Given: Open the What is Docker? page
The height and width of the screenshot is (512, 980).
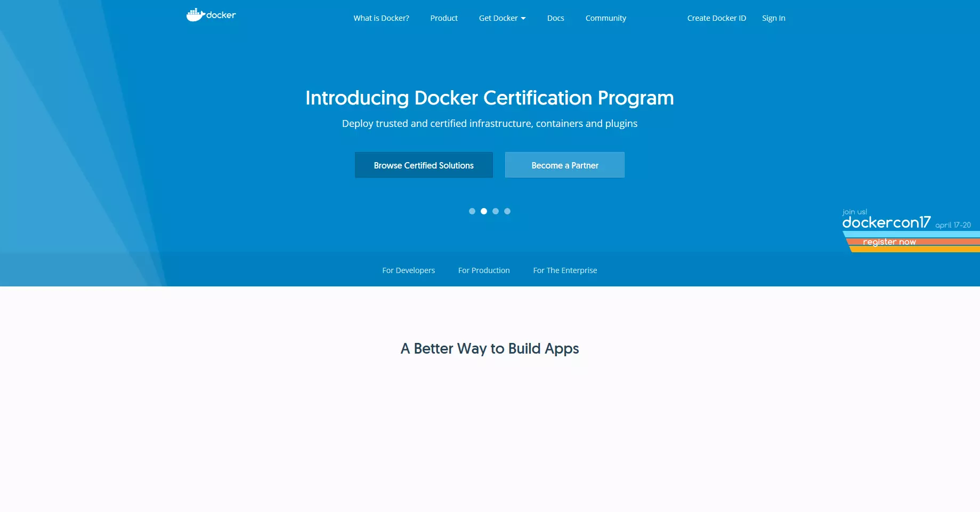Looking at the screenshot, I should click(x=381, y=18).
